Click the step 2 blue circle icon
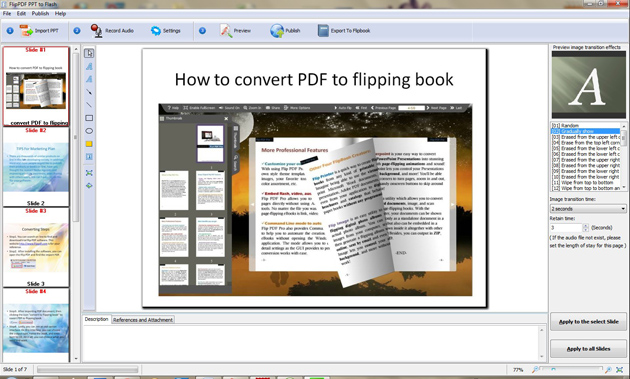The image size is (630, 379). coord(77,31)
